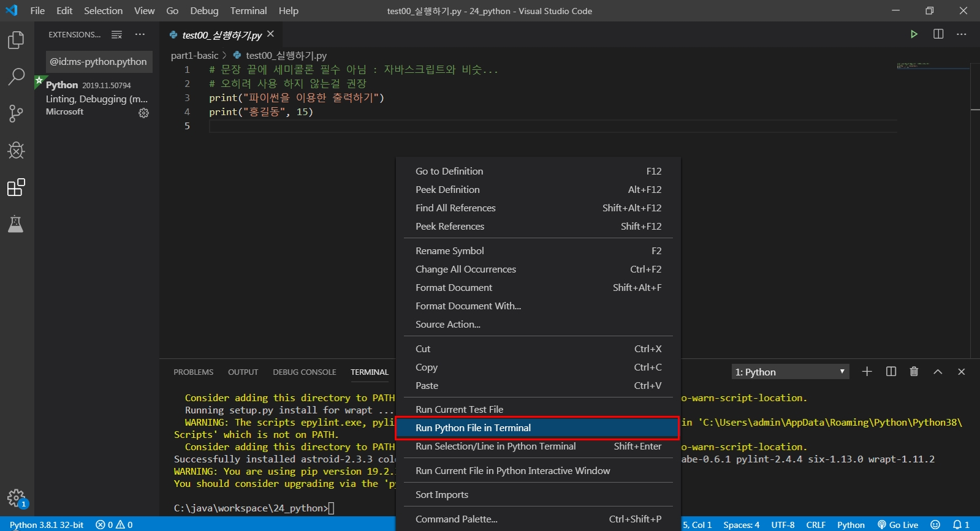980x531 pixels.
Task: Open notifications bell in status bar
Action: pos(961,525)
